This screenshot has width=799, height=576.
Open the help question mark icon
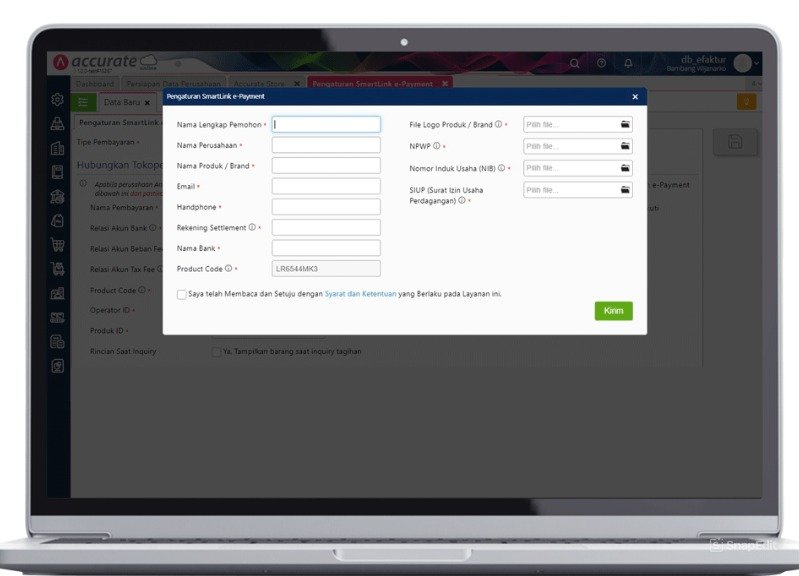(601, 63)
